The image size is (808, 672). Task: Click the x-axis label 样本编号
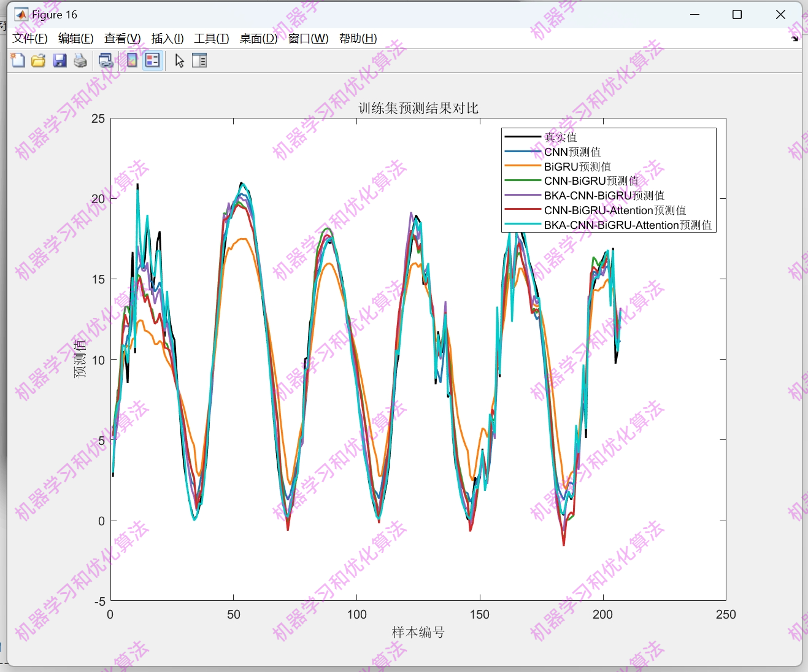point(418,632)
